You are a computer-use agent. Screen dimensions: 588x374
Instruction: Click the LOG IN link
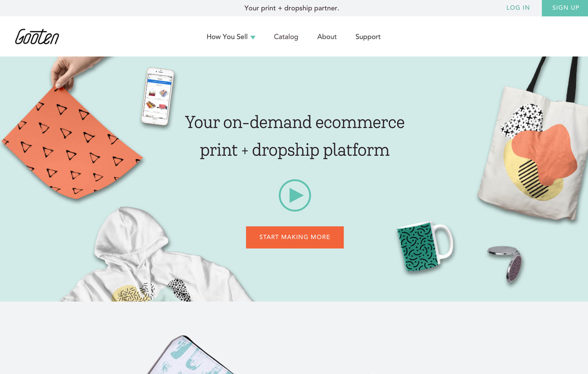[518, 8]
